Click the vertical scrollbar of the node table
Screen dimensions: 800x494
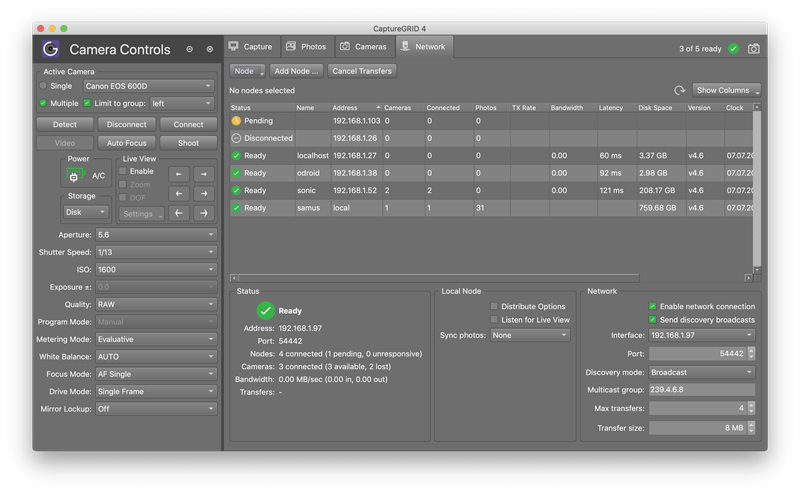click(757, 187)
